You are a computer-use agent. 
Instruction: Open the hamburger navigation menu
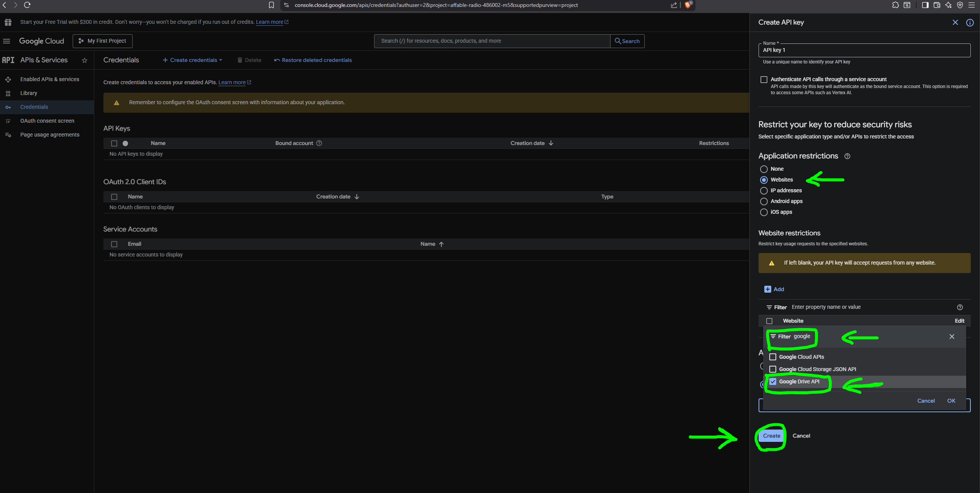7,41
